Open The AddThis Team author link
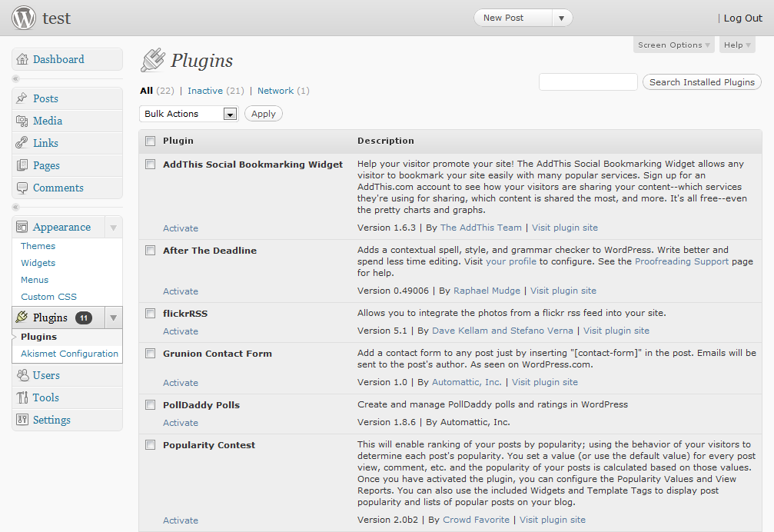The width and height of the screenshot is (774, 532). [x=481, y=228]
